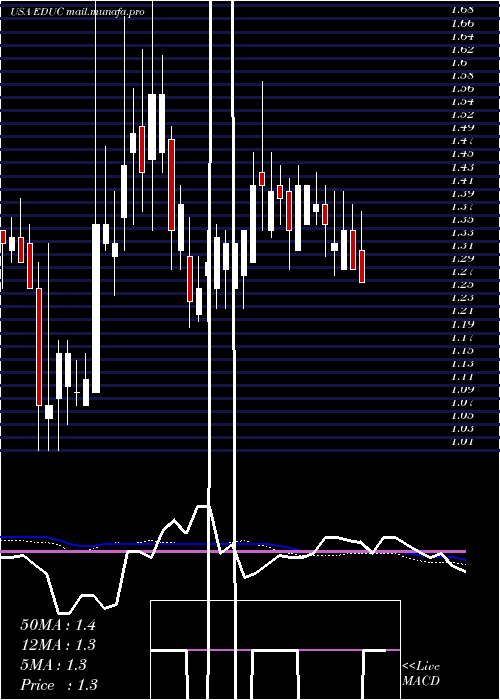Select the '5MA : 1.3' moving average value
Image resolution: width=500 pixels, height=700 pixels.
point(54,665)
